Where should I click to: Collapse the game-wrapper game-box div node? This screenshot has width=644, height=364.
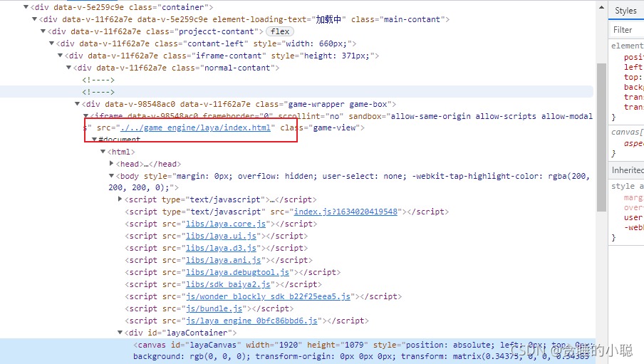[77, 104]
